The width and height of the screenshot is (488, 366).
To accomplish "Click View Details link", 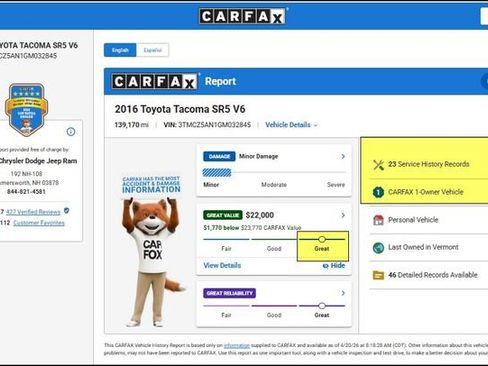I will coord(222,266).
